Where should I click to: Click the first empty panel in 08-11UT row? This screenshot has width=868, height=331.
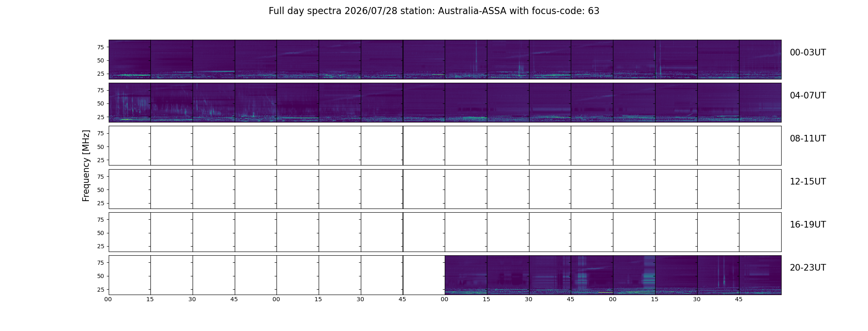coord(130,146)
